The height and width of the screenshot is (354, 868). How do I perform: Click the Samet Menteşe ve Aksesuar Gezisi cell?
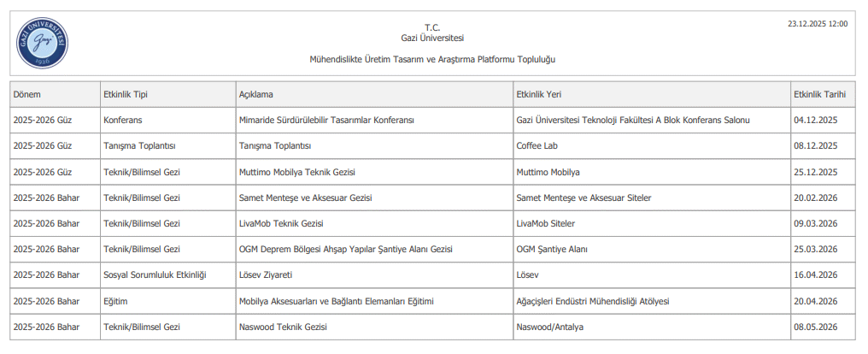(x=305, y=198)
